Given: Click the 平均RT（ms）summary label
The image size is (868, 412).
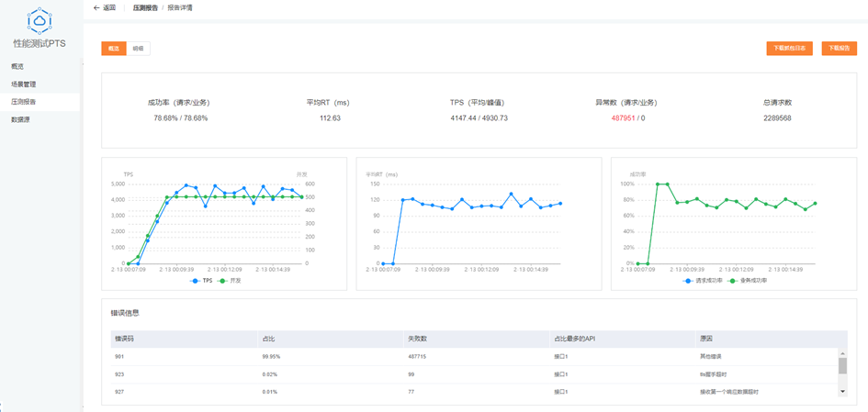Looking at the screenshot, I should pyautogui.click(x=328, y=103).
